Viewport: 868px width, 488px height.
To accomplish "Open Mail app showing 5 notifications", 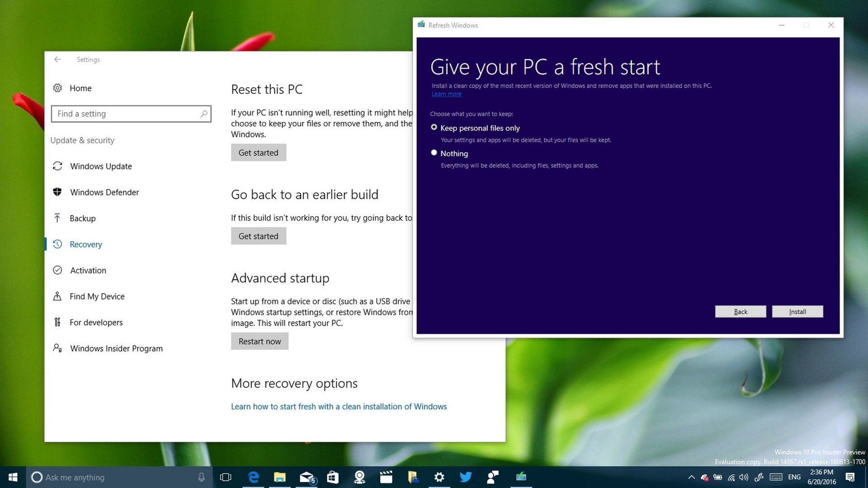I will [x=307, y=477].
